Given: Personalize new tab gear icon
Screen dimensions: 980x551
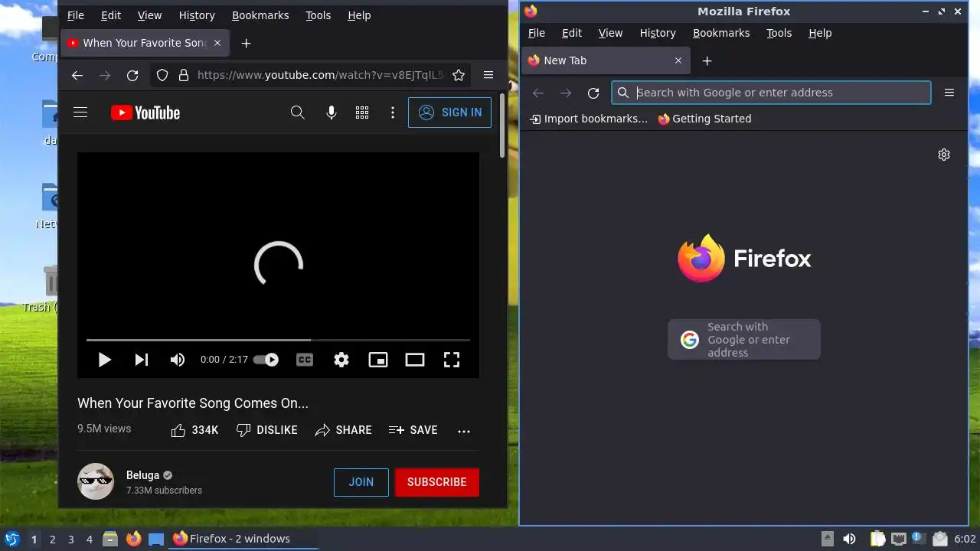Looking at the screenshot, I should 944,155.
